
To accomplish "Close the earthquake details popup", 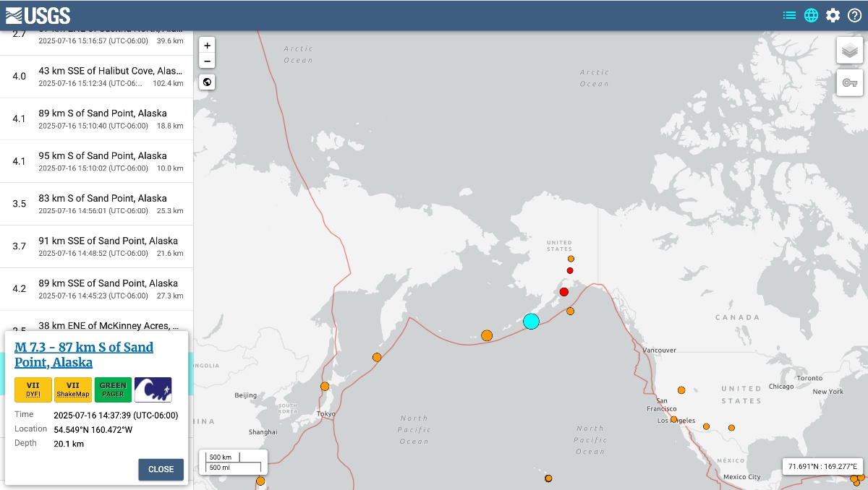I will pyautogui.click(x=161, y=469).
